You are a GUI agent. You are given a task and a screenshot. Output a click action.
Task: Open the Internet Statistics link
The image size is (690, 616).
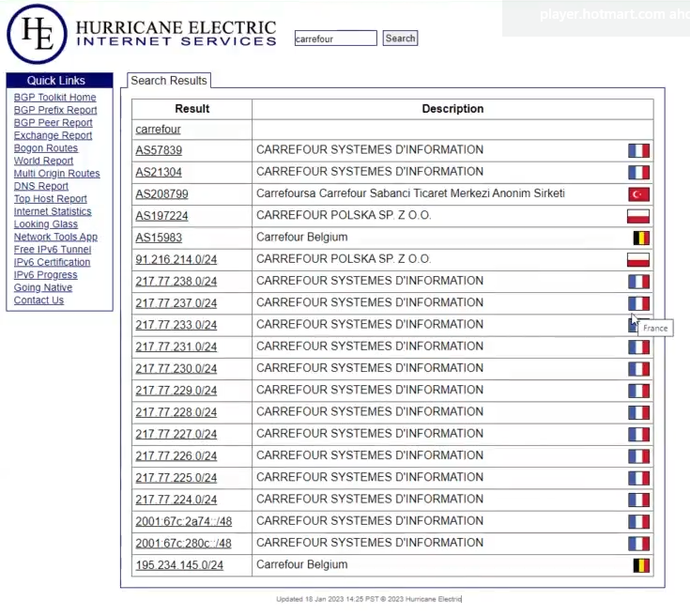[x=53, y=211]
